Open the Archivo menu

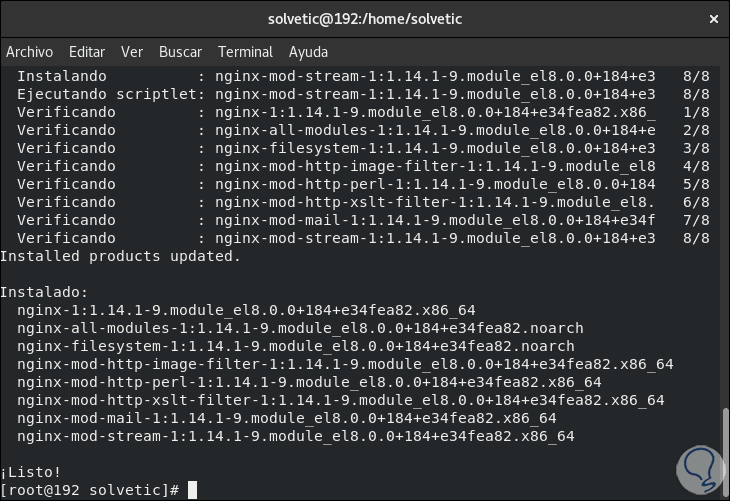click(29, 52)
